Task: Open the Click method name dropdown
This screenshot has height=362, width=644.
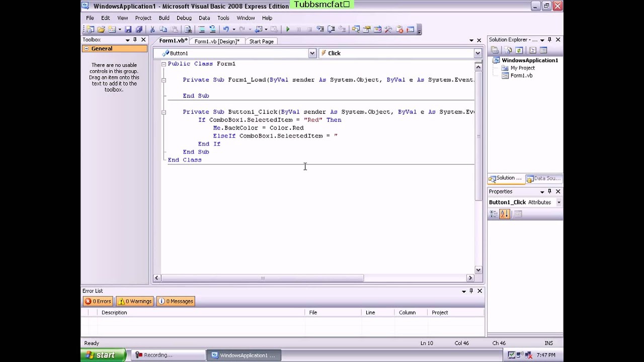Action: pyautogui.click(x=477, y=53)
